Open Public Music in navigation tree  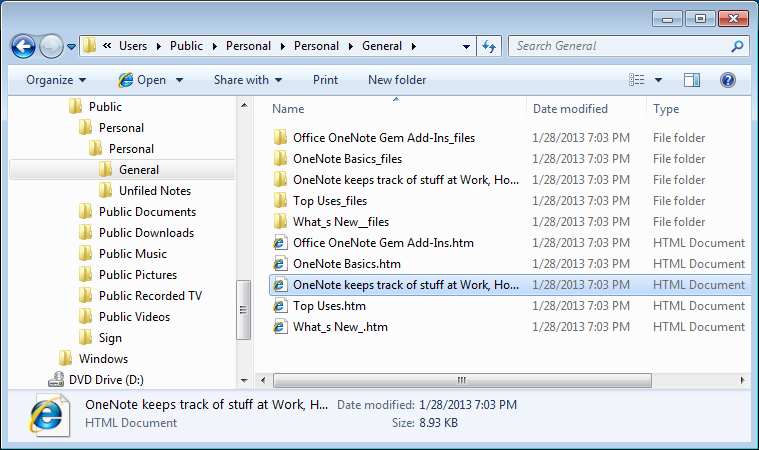(133, 254)
